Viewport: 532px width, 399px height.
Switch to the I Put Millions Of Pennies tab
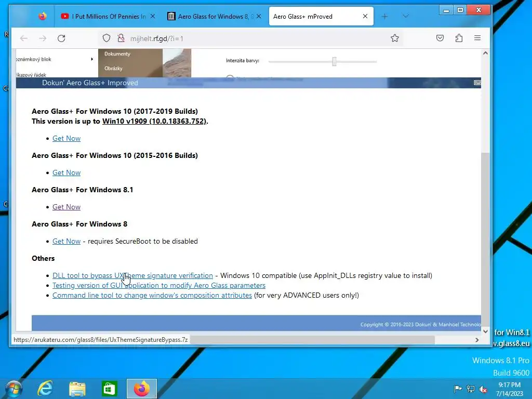point(107,16)
